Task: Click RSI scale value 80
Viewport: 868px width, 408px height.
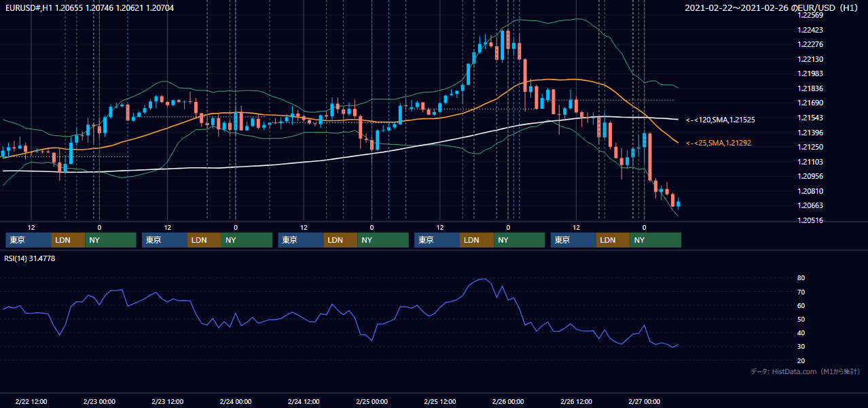Action: point(801,278)
